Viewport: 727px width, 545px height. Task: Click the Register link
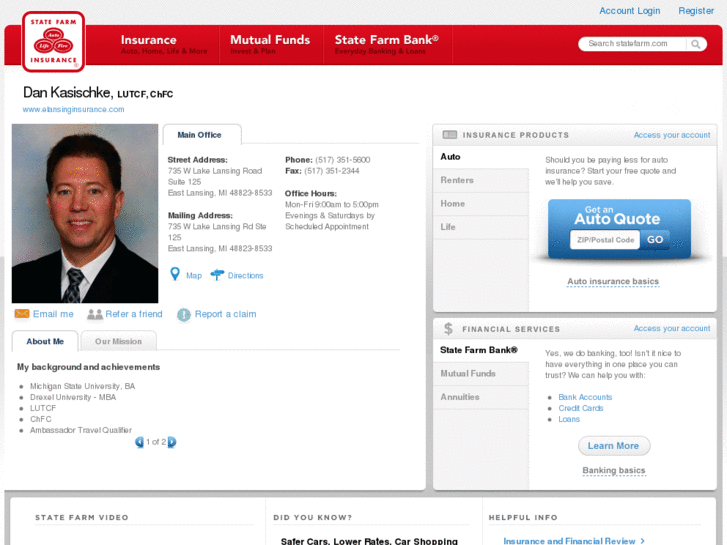[696, 11]
